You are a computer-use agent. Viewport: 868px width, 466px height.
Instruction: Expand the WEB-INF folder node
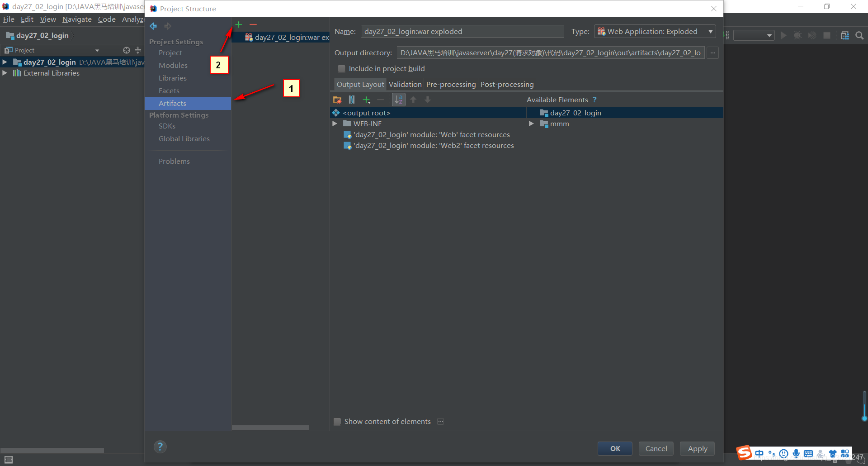pos(335,124)
